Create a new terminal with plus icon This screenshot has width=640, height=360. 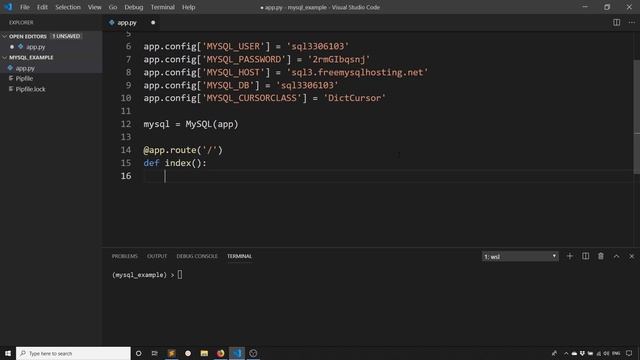pos(570,256)
